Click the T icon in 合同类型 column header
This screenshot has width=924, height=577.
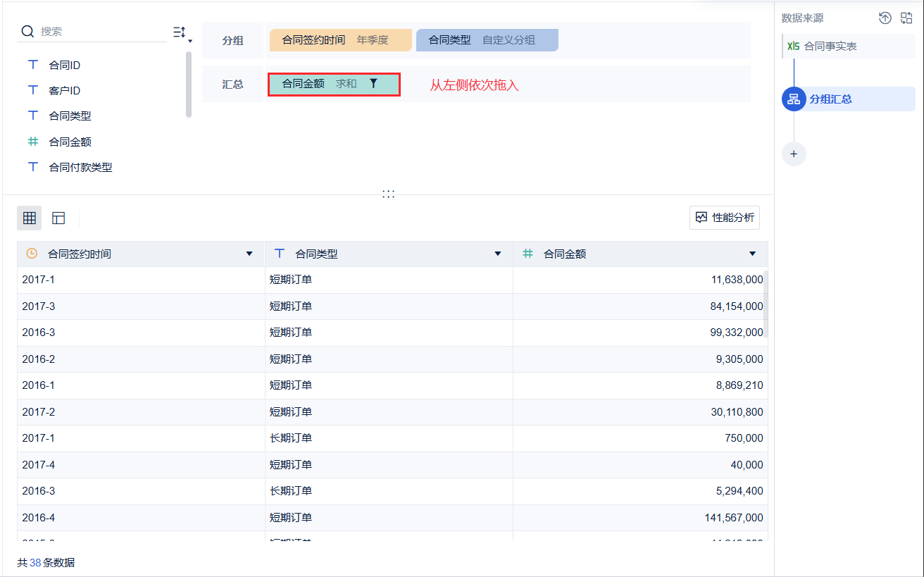click(280, 254)
